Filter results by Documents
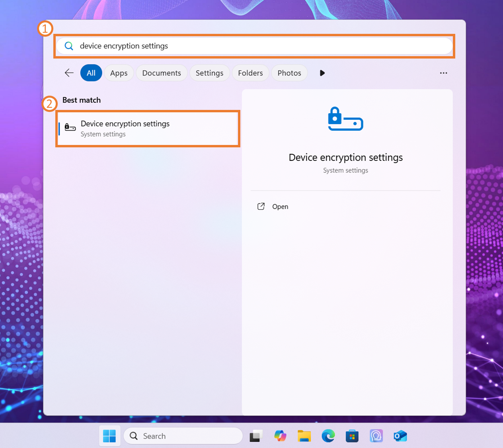This screenshot has width=503, height=448. (162, 73)
